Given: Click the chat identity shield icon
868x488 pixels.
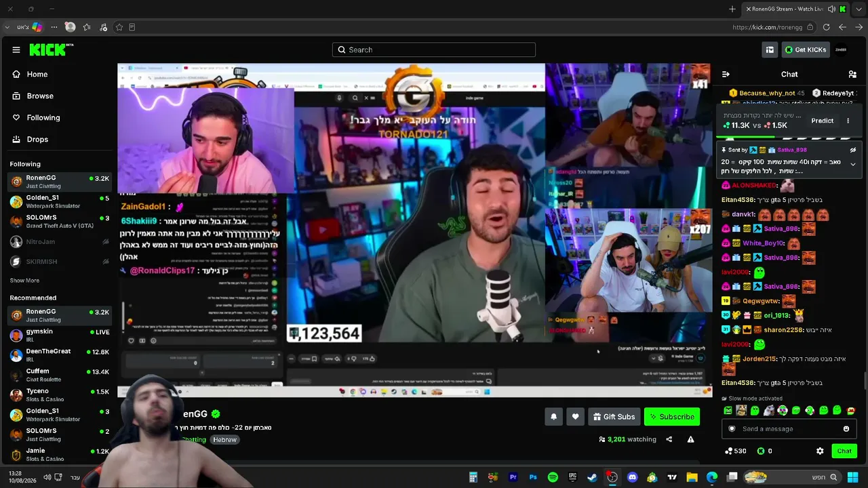Looking at the screenshot, I should (732, 429).
